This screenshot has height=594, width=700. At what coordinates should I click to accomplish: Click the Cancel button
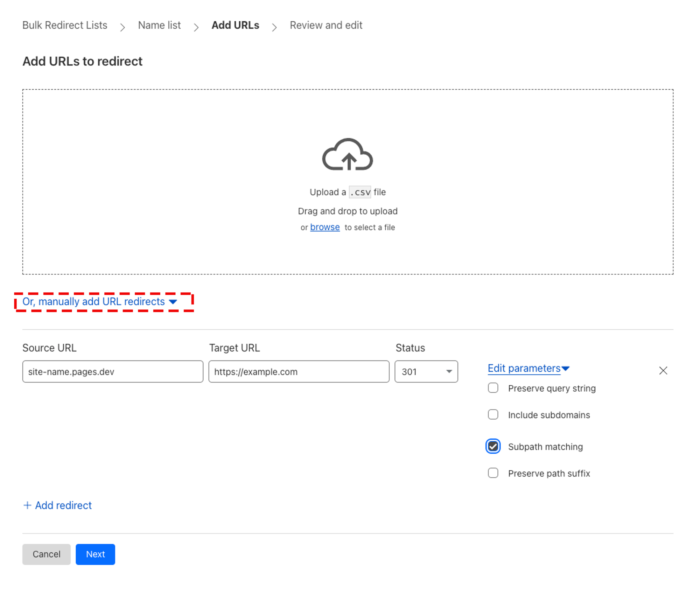point(46,554)
